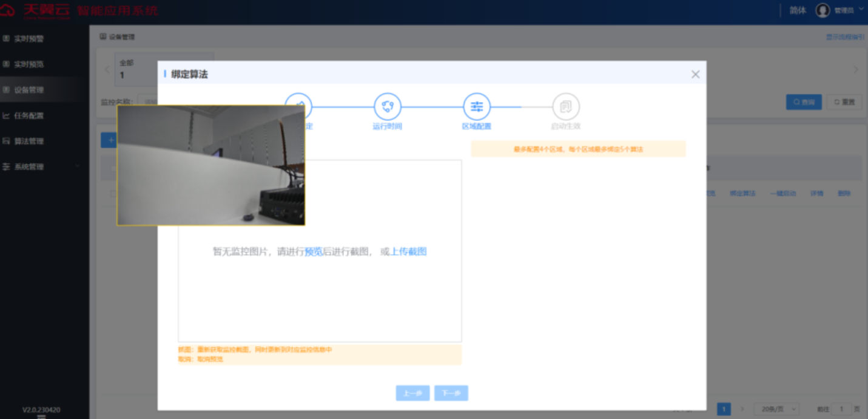Screen dimensions: 868x419
Task: Click the 区域配置 sliders step icon
Action: 477,107
